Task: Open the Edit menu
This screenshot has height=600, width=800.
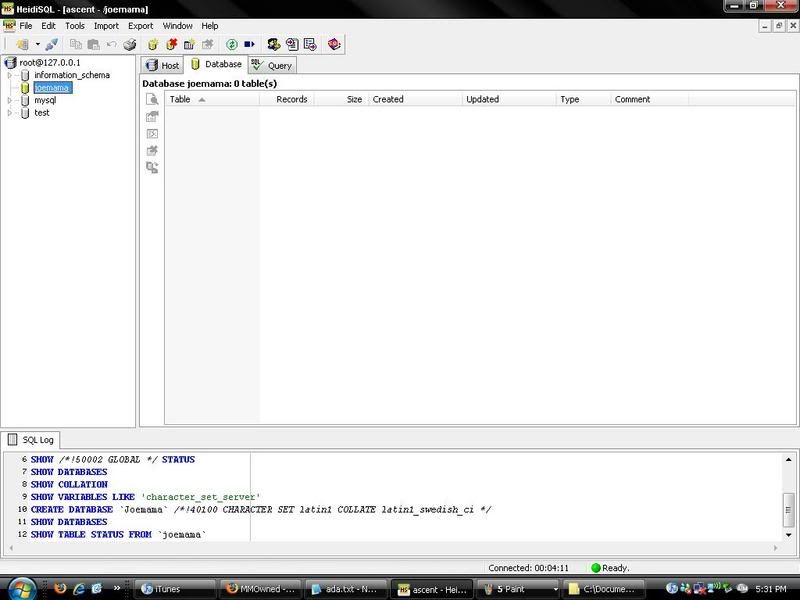Action: point(48,26)
